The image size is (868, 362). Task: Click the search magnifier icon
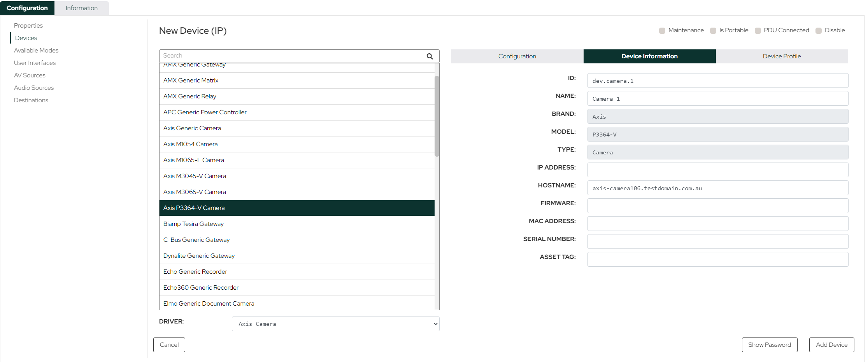[x=430, y=56]
